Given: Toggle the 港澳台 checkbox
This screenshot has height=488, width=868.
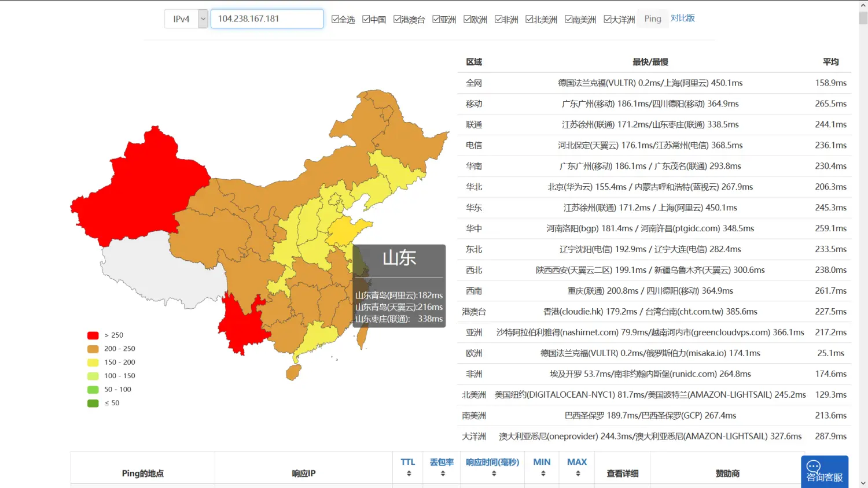Looking at the screenshot, I should [397, 19].
